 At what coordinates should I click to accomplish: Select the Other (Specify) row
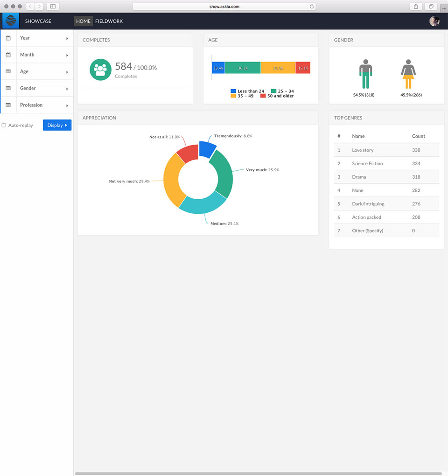tap(386, 231)
